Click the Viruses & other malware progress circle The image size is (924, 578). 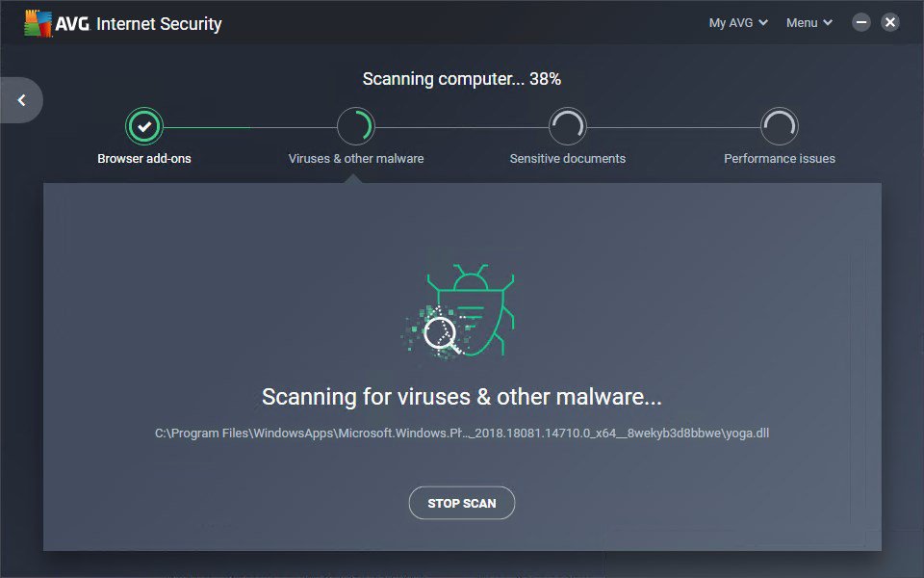(x=355, y=125)
